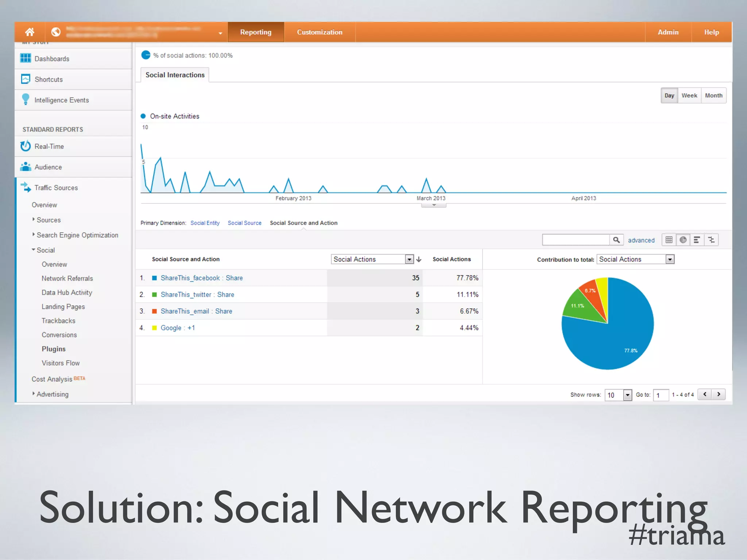
Task: Click the Social Source and Action header
Action: click(186, 259)
